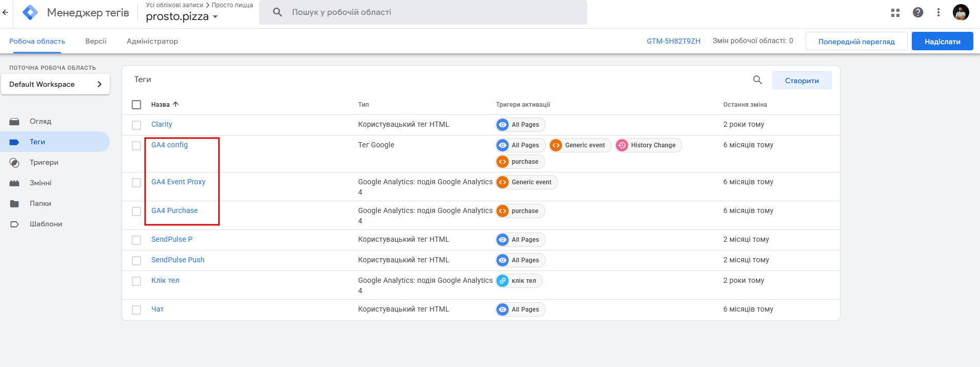The height and width of the screenshot is (367, 980).
Task: Click the Попередній перегляд button
Action: (x=856, y=41)
